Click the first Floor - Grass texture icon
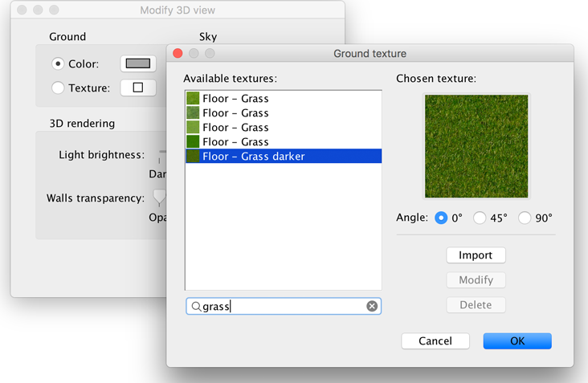Image resolution: width=588 pixels, height=383 pixels. (x=193, y=99)
